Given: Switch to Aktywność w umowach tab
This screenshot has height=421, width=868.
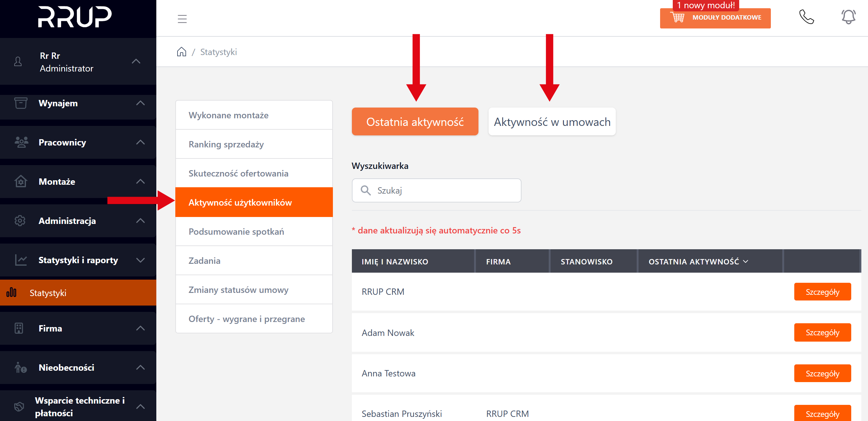Looking at the screenshot, I should tap(552, 121).
